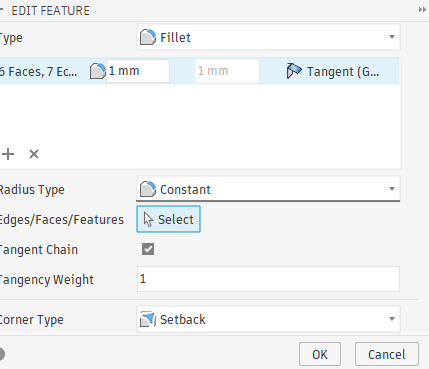
Task: Collapse panel with double-arrow icon
Action: [x=422, y=10]
